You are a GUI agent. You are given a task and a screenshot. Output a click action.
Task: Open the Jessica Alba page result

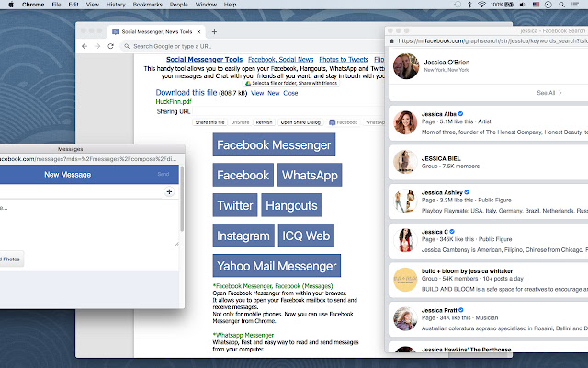tap(488, 123)
